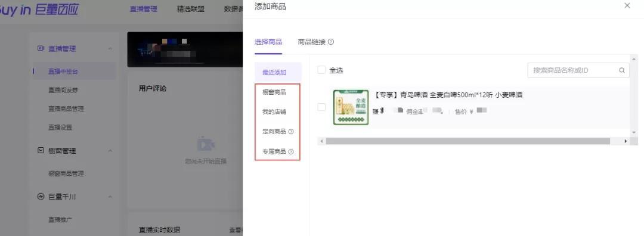The image size is (644, 236).
Task: Click the 直播实时数据 heading
Action: [x=159, y=230]
